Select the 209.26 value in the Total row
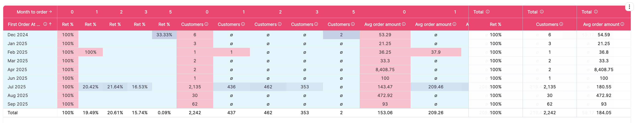This screenshot has width=644, height=123. point(436,113)
